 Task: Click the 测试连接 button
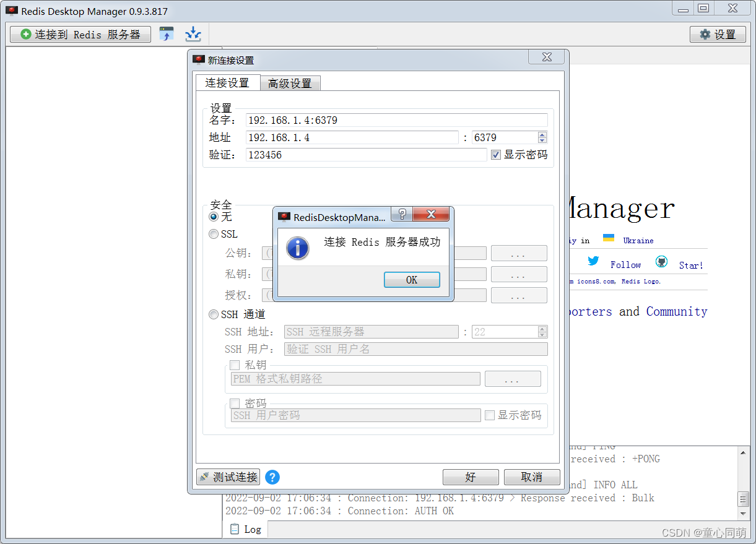(x=228, y=477)
